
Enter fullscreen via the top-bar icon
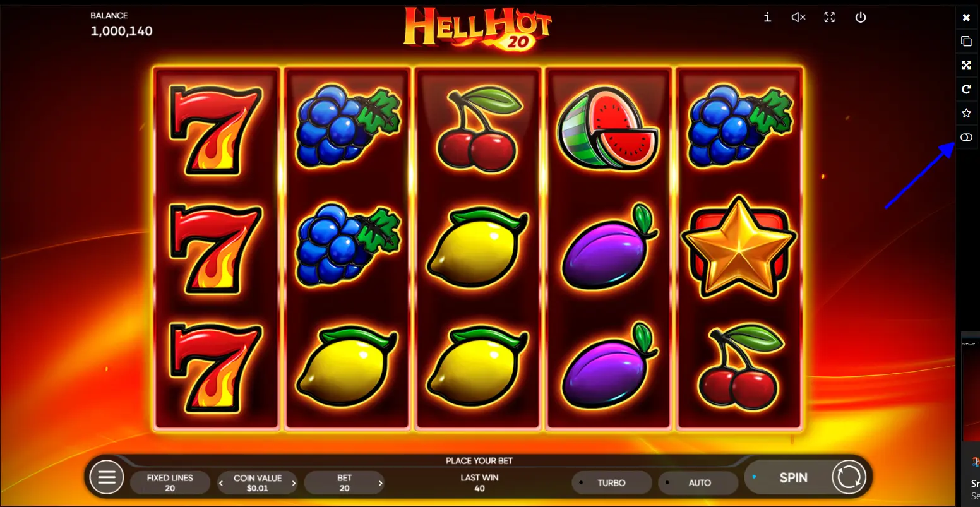click(x=830, y=18)
